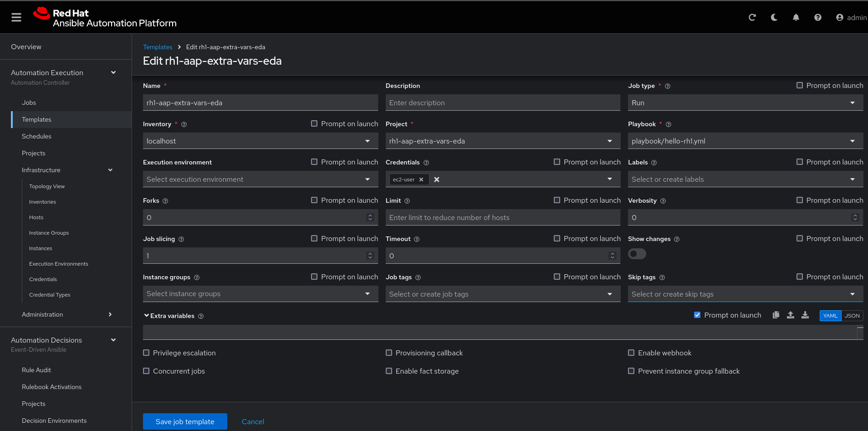The height and width of the screenshot is (431, 868).
Task: Show help for Job type field
Action: point(668,86)
